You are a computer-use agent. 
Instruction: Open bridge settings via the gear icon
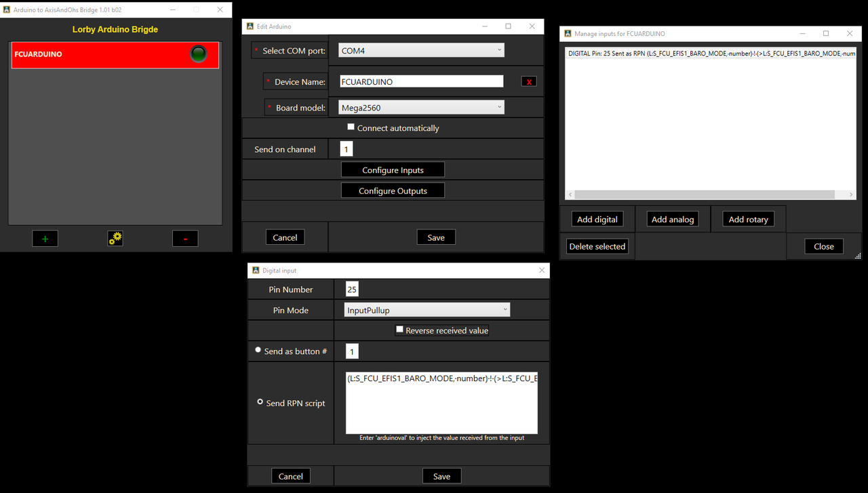click(x=115, y=238)
